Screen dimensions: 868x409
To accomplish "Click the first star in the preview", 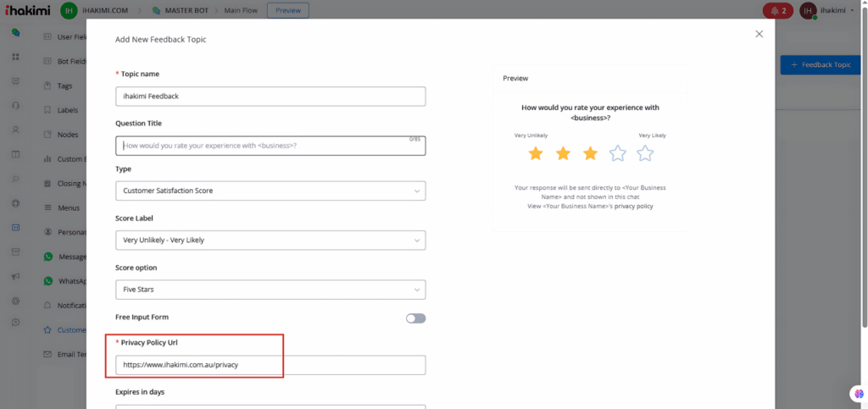I will [x=535, y=153].
